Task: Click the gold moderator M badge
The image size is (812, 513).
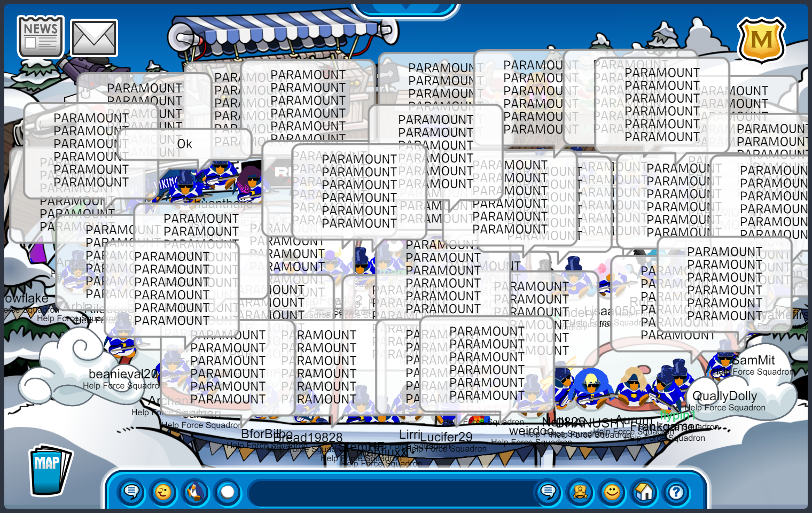Action: pos(761,41)
